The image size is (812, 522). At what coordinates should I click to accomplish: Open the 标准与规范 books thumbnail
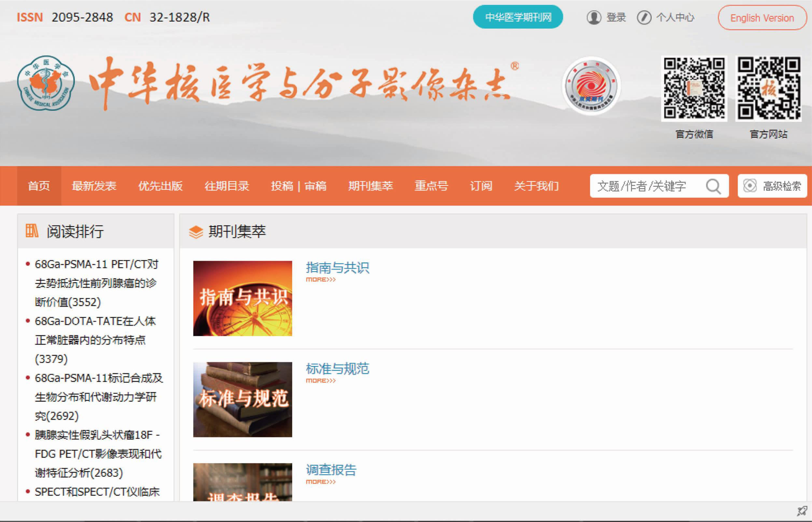coord(243,399)
